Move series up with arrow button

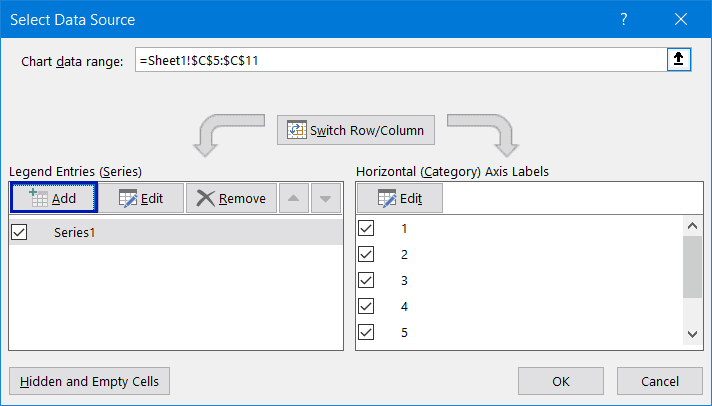[x=293, y=198]
